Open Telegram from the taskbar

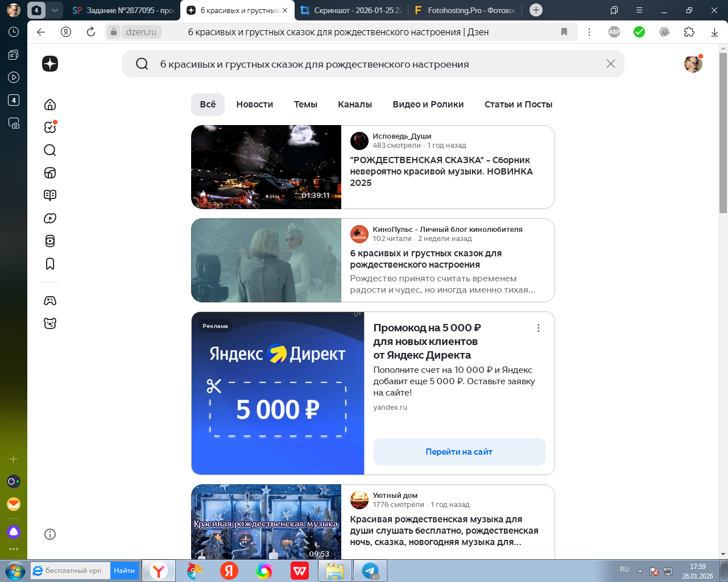(x=370, y=571)
